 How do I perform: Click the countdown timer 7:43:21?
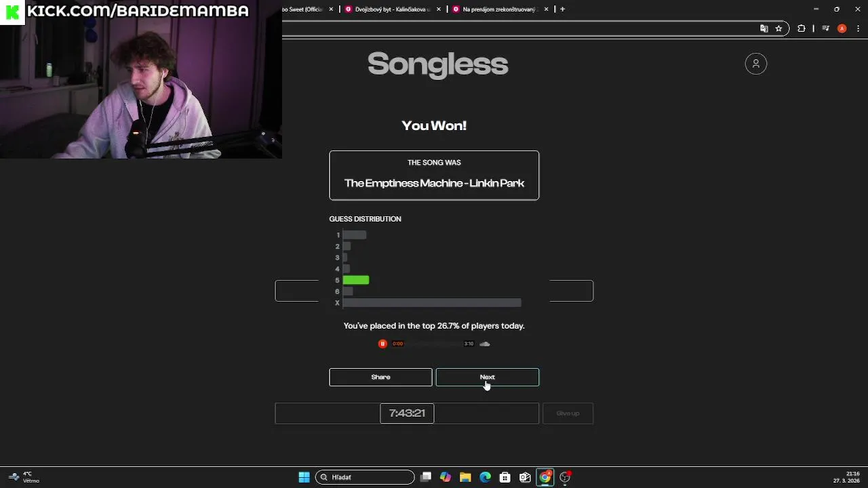pyautogui.click(x=407, y=413)
